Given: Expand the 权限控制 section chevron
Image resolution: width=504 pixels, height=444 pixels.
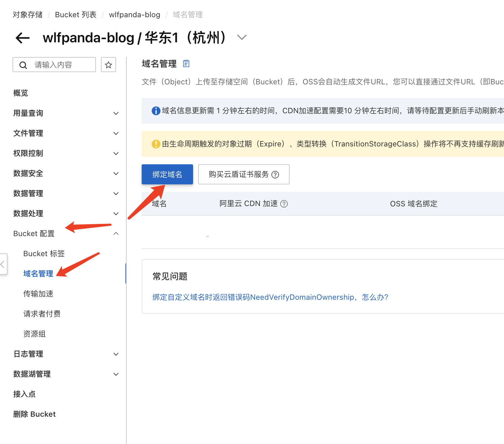Looking at the screenshot, I should tap(116, 153).
